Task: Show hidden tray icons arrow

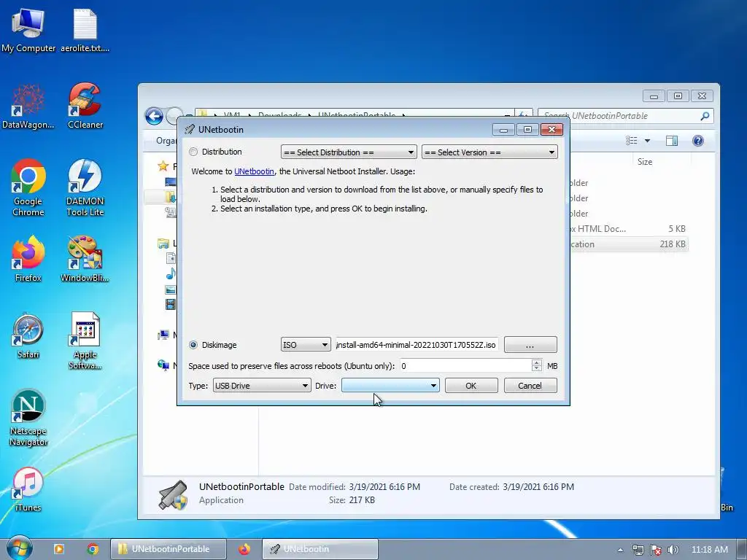Action: click(620, 550)
